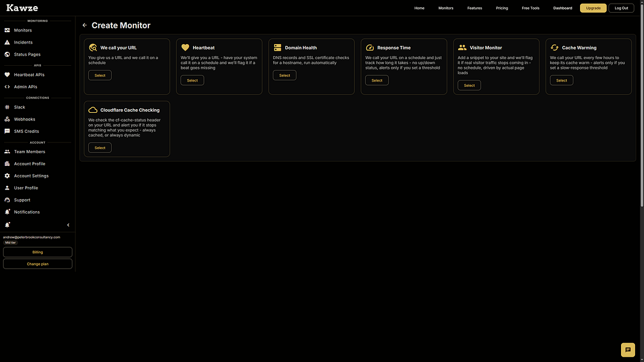The height and width of the screenshot is (362, 644).
Task: Open Features in the top navigation
Action: pyautogui.click(x=474, y=8)
